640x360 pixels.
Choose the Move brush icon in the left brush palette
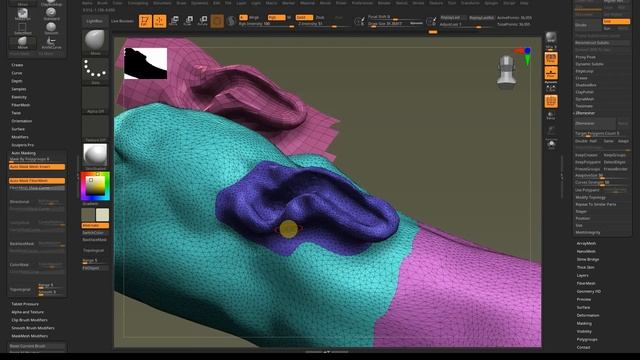[x=22, y=42]
